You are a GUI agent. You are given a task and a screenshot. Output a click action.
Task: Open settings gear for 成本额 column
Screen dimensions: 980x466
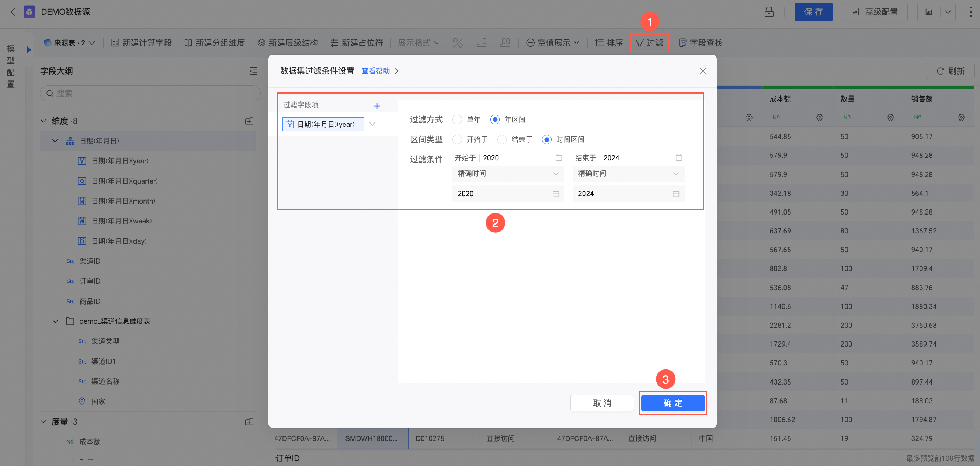point(820,117)
